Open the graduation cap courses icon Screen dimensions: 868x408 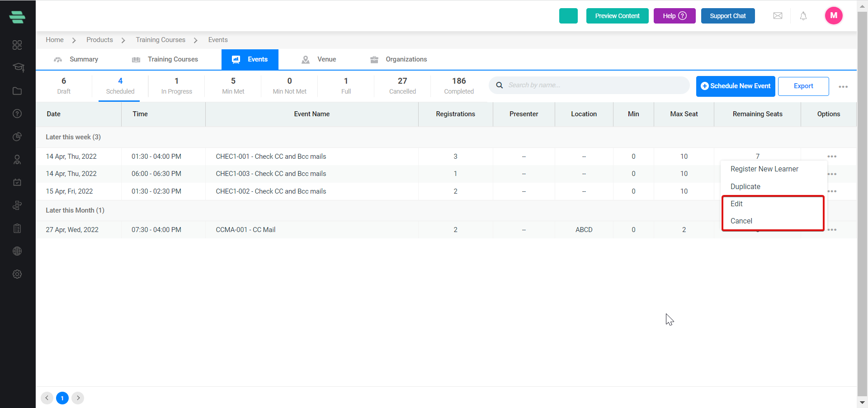click(x=18, y=67)
